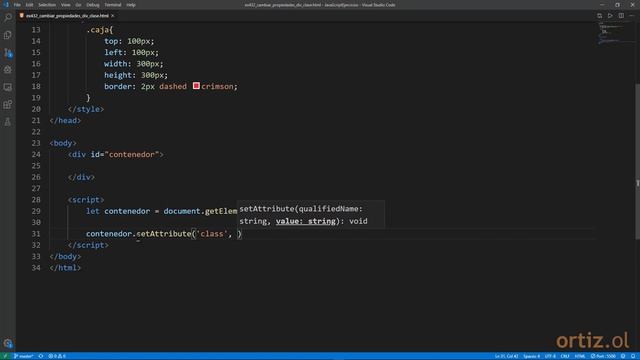
Task: Click the Split Editor icon
Action: (621, 16)
